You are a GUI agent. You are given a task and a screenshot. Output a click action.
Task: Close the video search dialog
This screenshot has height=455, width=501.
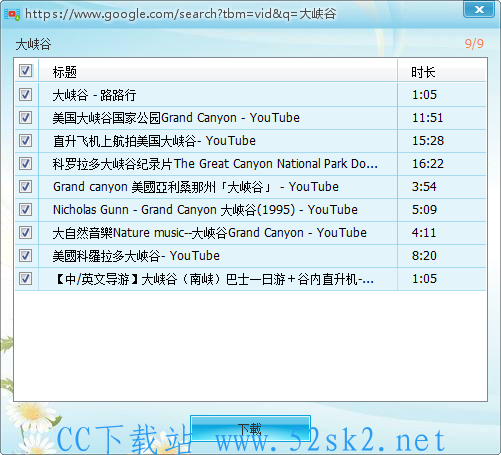point(479,9)
